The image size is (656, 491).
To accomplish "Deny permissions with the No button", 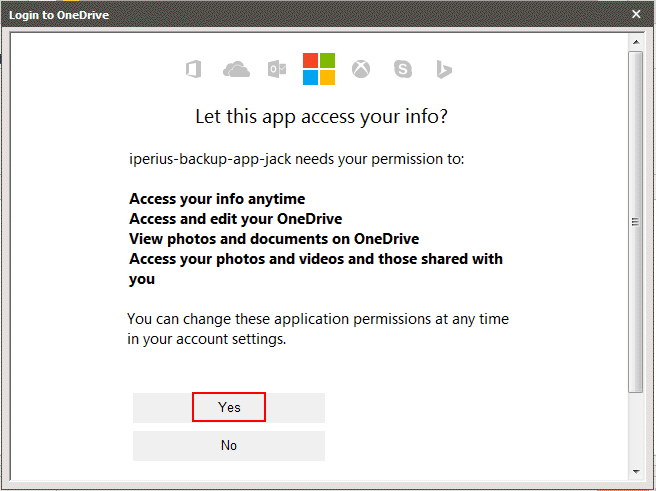I will 229,446.
